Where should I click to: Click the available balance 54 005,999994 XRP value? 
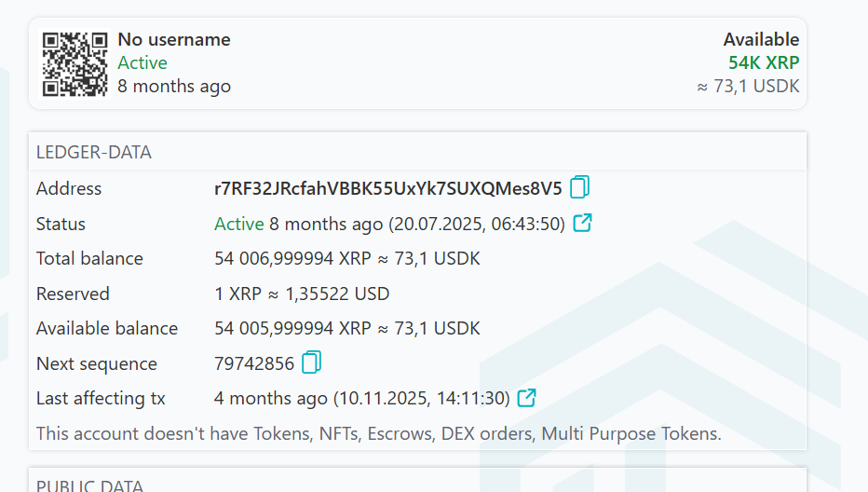click(346, 328)
